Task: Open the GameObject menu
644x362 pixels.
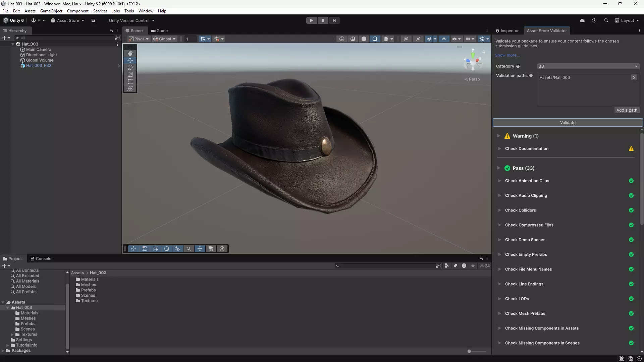Action: pos(51,11)
